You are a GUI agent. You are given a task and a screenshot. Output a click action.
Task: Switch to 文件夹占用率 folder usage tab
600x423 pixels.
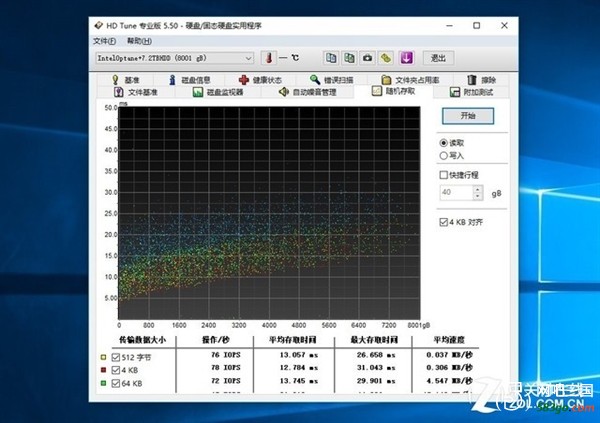[410, 80]
